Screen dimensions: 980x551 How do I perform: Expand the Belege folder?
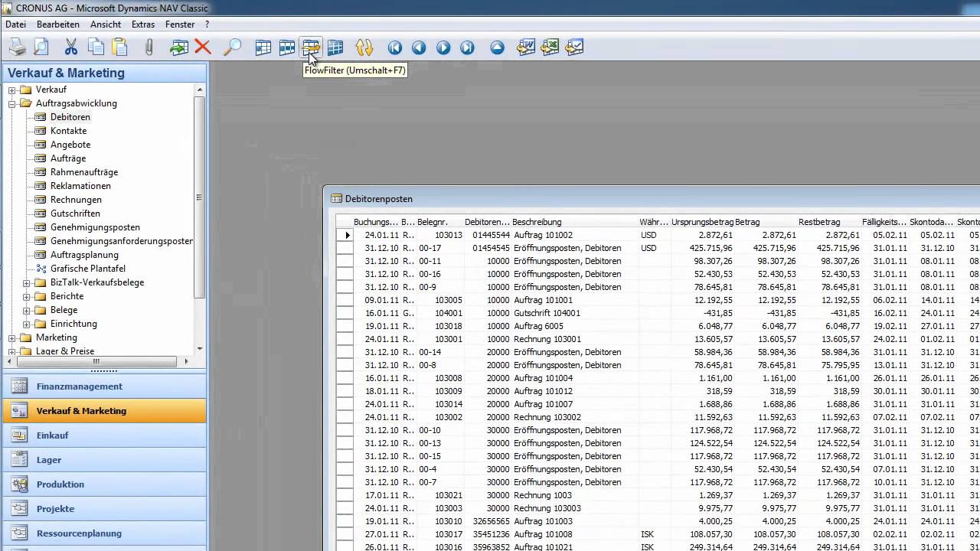pyautogui.click(x=27, y=311)
